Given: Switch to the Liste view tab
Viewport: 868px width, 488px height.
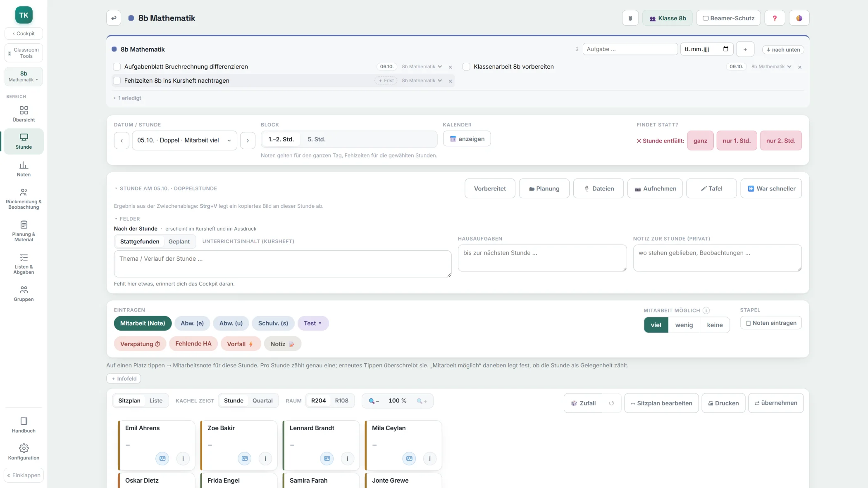Looking at the screenshot, I should point(156,400).
